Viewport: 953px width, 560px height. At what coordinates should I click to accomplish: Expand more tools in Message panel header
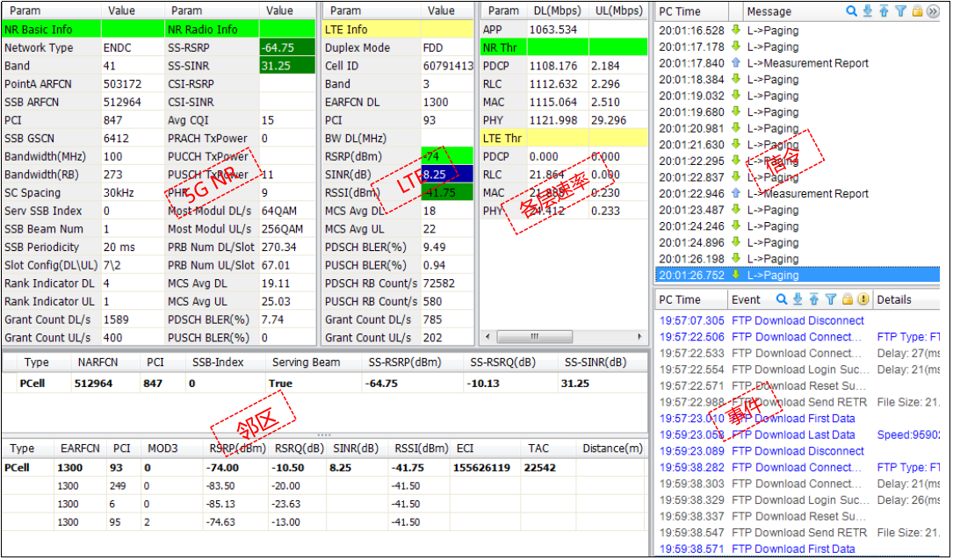(x=933, y=11)
